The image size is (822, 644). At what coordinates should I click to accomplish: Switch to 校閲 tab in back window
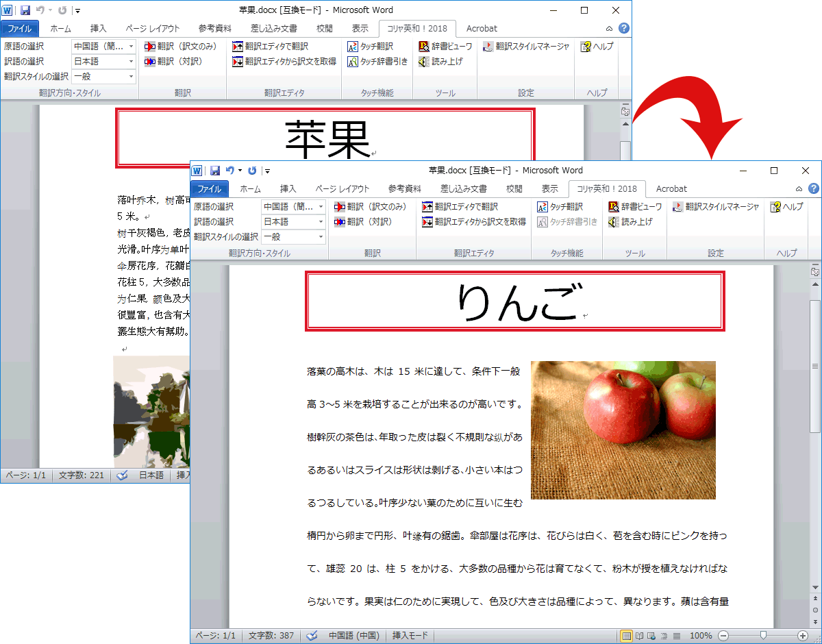click(325, 29)
